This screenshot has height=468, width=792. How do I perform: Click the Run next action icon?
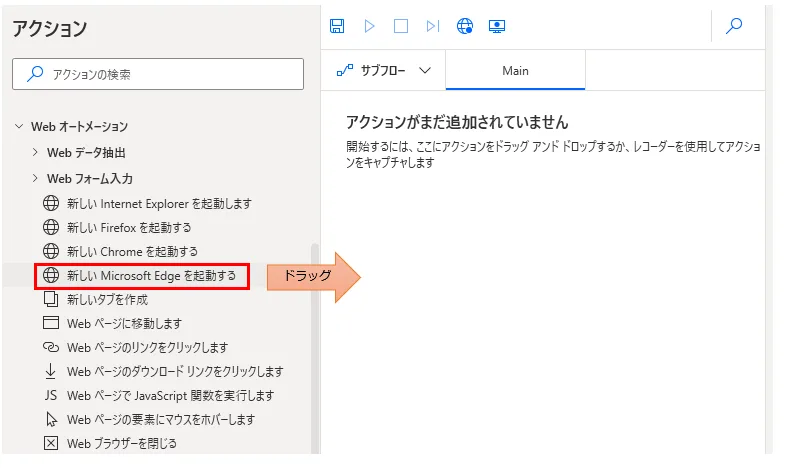[x=432, y=26]
